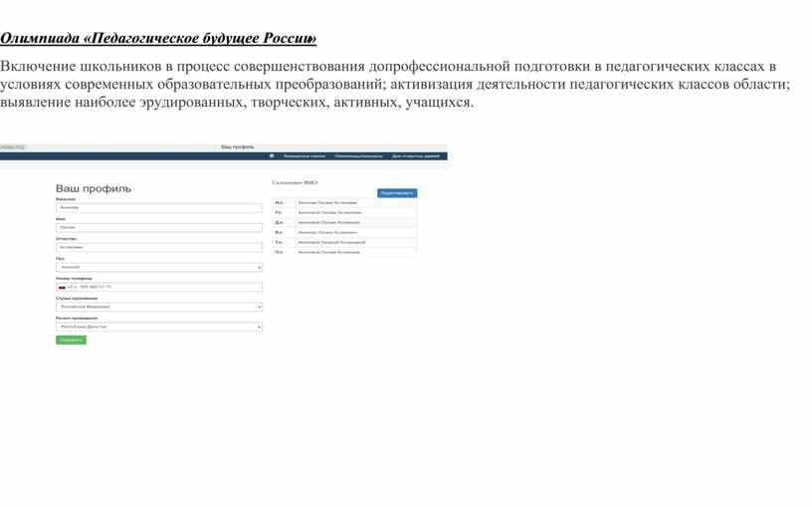Click the 'И.п.' declension table row

click(x=344, y=202)
